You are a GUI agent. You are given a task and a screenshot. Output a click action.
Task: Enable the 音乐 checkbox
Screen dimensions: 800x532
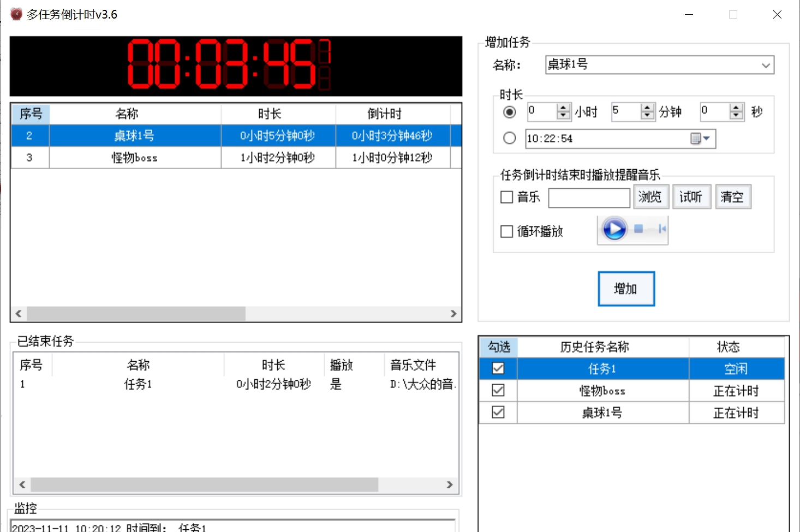click(x=507, y=197)
